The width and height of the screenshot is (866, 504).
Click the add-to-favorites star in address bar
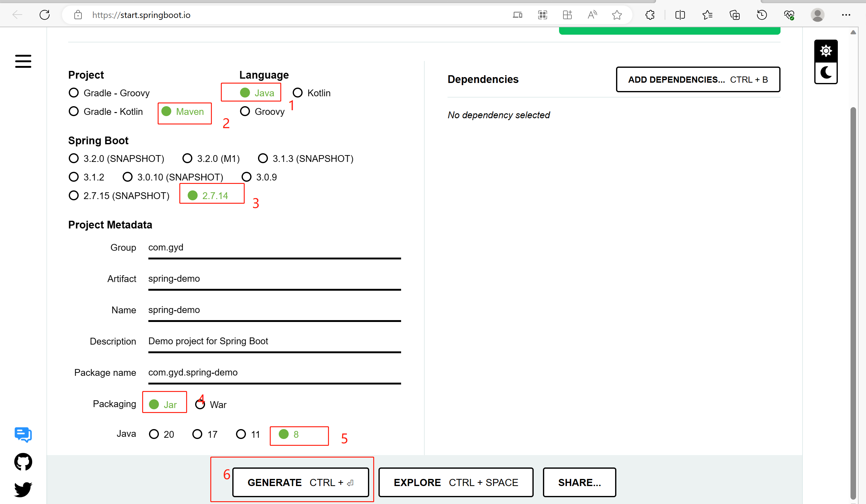pyautogui.click(x=617, y=15)
